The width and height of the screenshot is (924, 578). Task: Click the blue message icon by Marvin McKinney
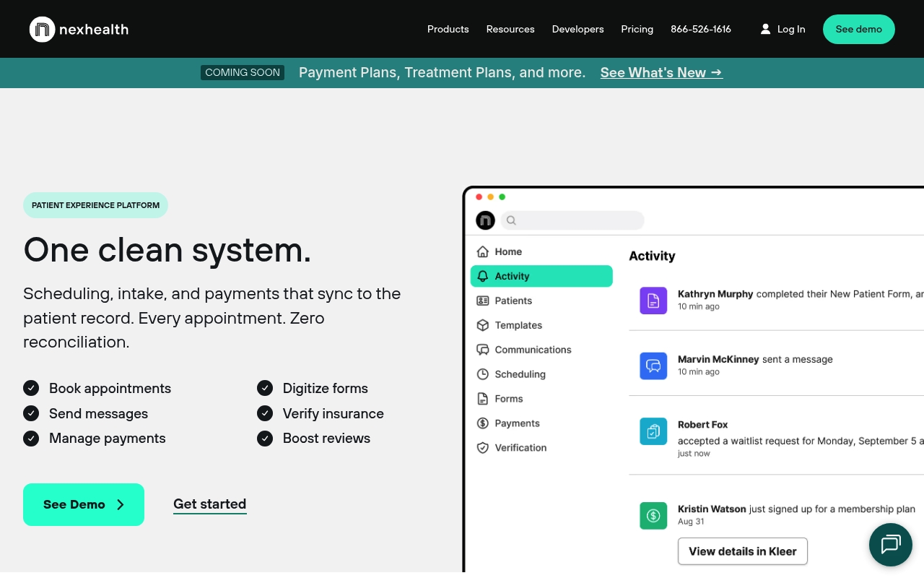tap(653, 366)
